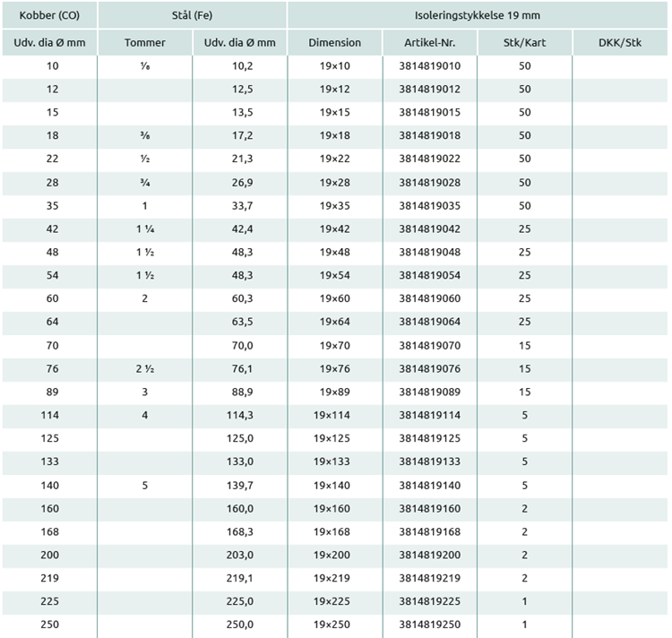
Task: Select article number 3814819048
Action: click(430, 252)
